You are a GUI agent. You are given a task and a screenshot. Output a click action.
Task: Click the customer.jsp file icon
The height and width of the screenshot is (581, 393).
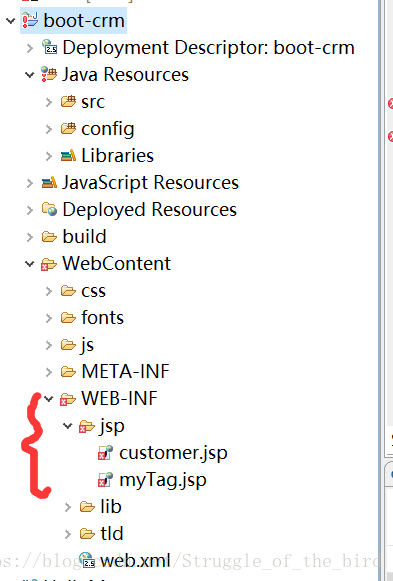(106, 453)
